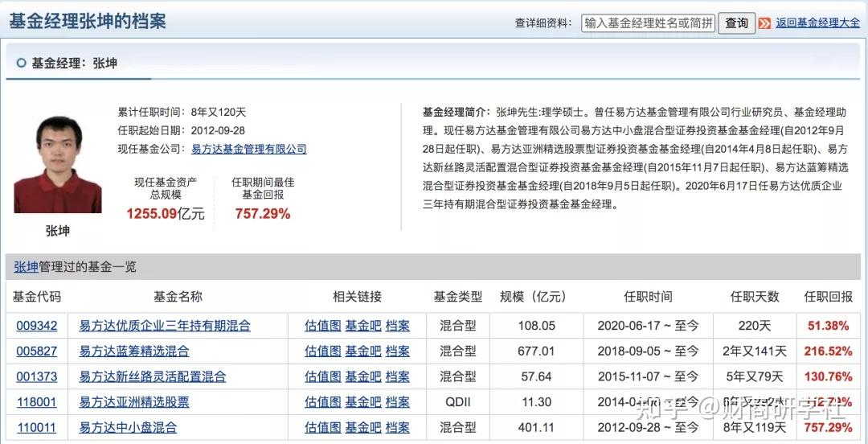Open 易方达蓝筹精选混合 fund page
Viewport: 868px width, 444px height.
pos(134,351)
